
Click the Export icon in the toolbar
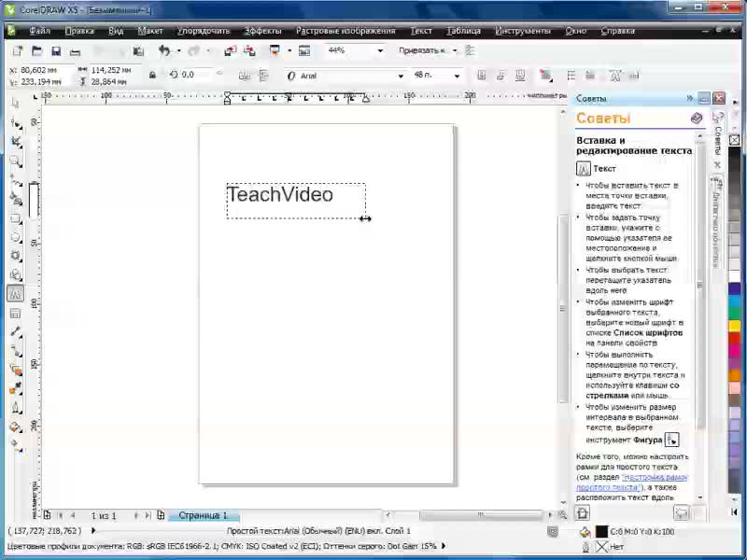tap(249, 51)
